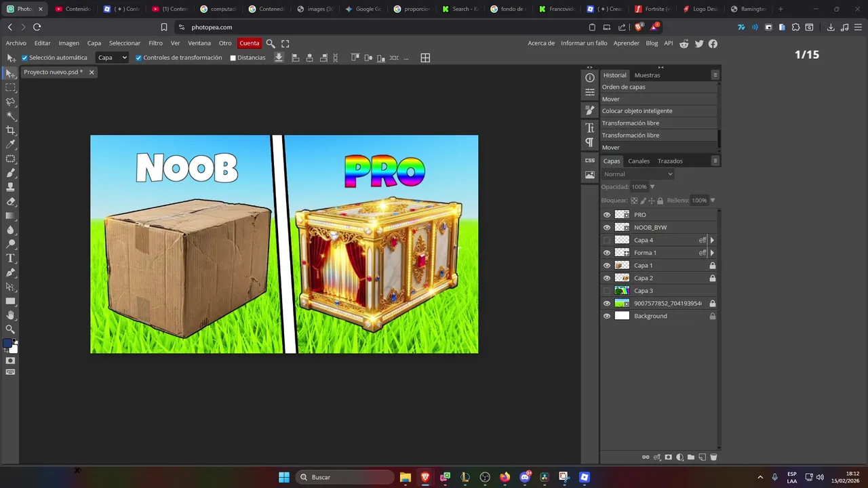This screenshot has width=868, height=488.
Task: Toggle Controles de transformación checkbox
Action: (139, 58)
